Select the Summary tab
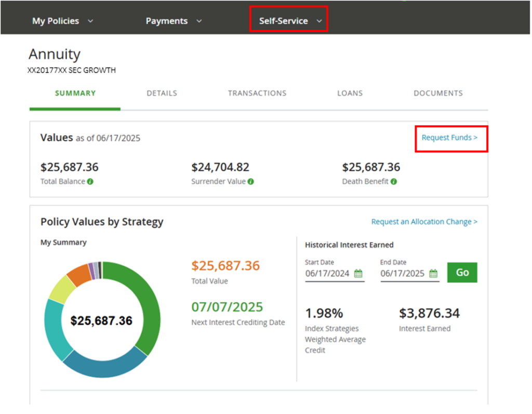 (x=75, y=94)
